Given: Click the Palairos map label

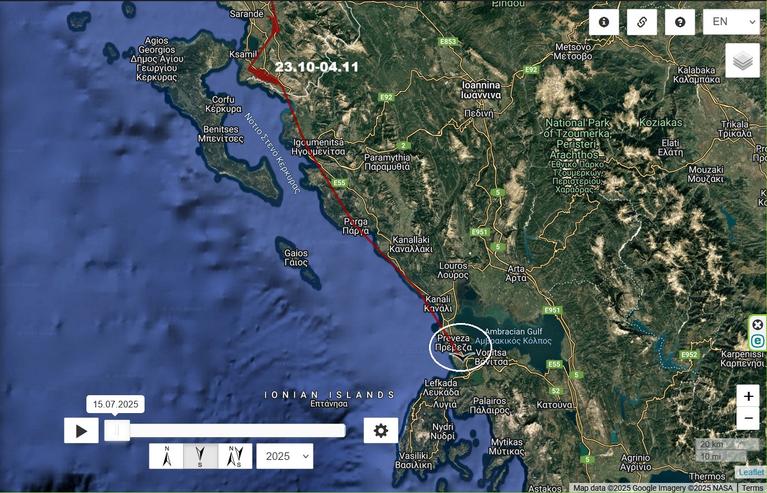Looking at the screenshot, I should 490,405.
